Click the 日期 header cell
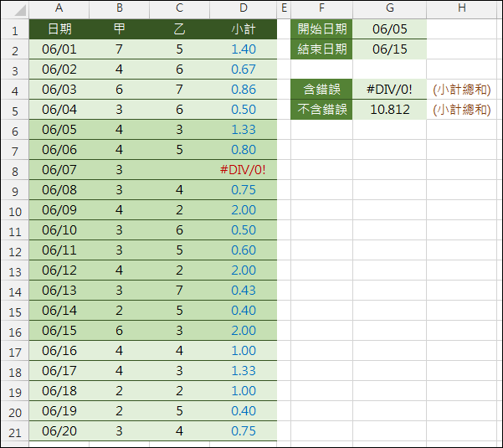This screenshot has height=448, width=503. tap(59, 29)
